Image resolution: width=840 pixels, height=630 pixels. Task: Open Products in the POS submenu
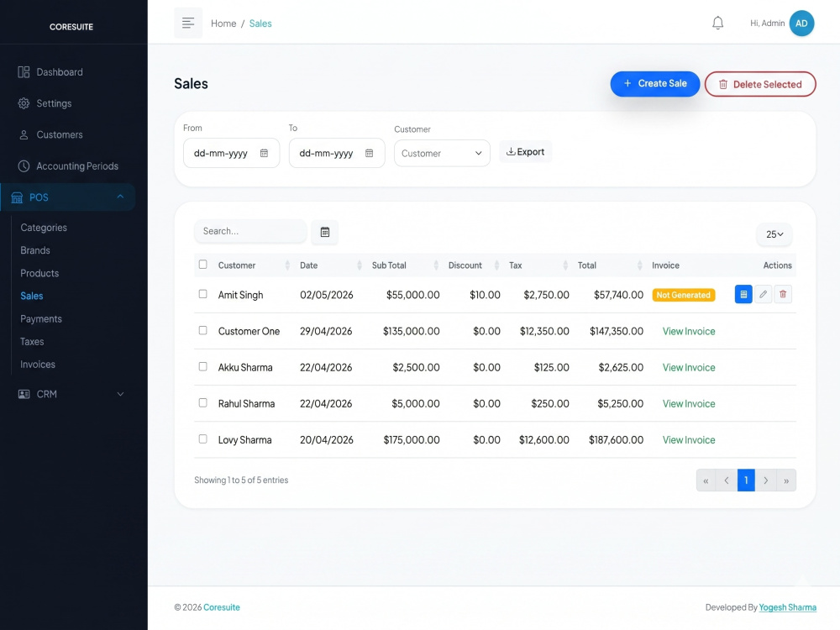(x=39, y=273)
